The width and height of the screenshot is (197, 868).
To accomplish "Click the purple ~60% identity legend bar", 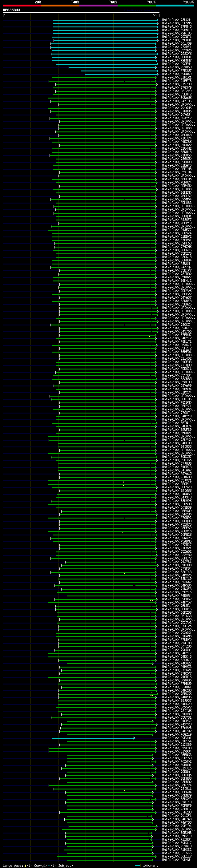I will [x=98, y=6].
